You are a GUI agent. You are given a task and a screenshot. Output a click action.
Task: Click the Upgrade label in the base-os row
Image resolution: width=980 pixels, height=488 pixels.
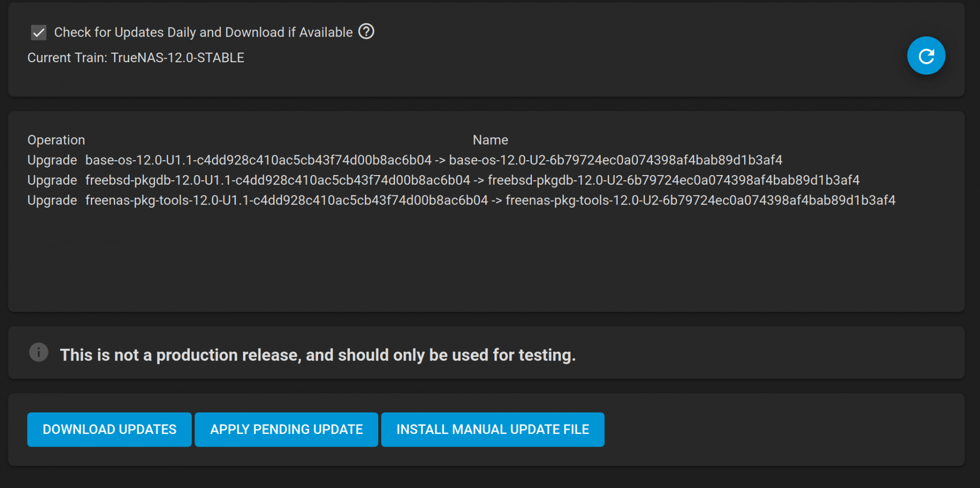[52, 160]
